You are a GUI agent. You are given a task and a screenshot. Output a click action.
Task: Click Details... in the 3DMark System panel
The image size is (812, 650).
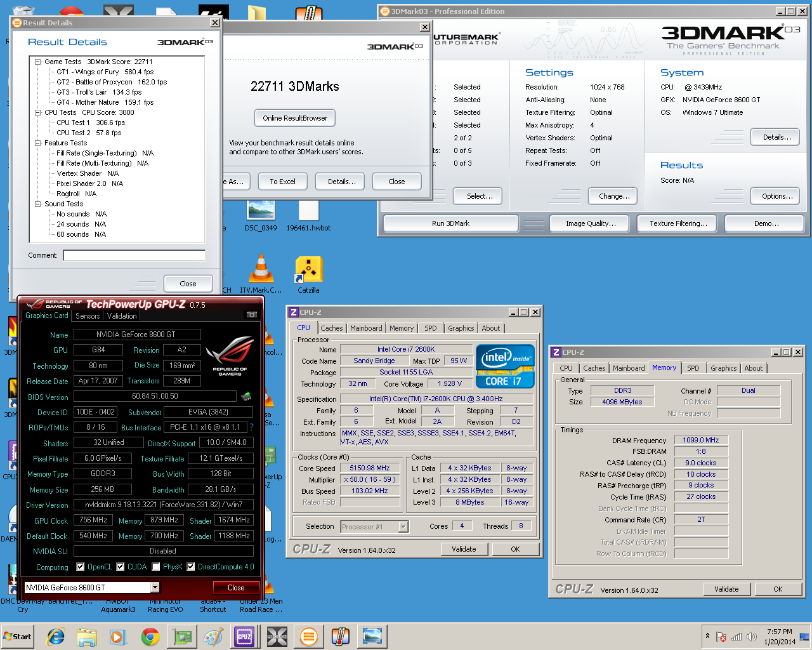pyautogui.click(x=776, y=137)
